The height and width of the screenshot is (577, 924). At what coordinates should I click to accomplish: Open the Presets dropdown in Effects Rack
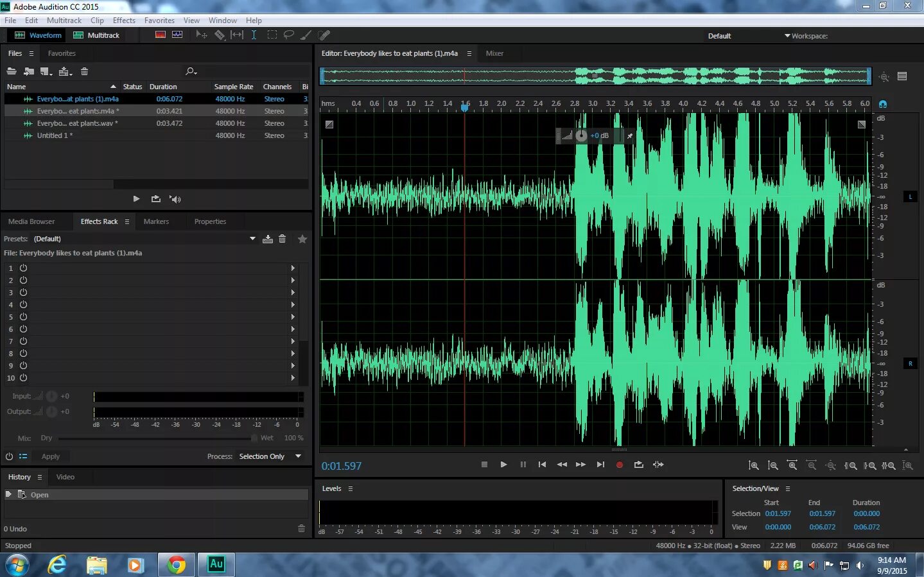click(252, 239)
